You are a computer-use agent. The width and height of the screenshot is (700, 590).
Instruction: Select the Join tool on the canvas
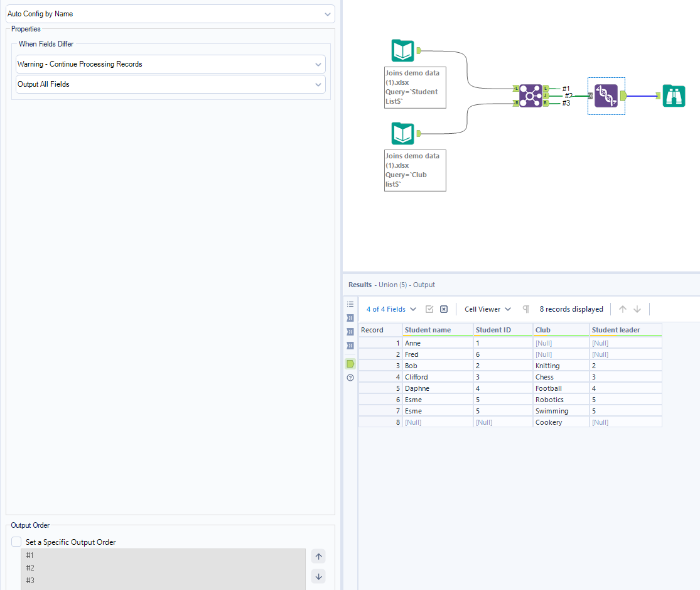pyautogui.click(x=530, y=96)
